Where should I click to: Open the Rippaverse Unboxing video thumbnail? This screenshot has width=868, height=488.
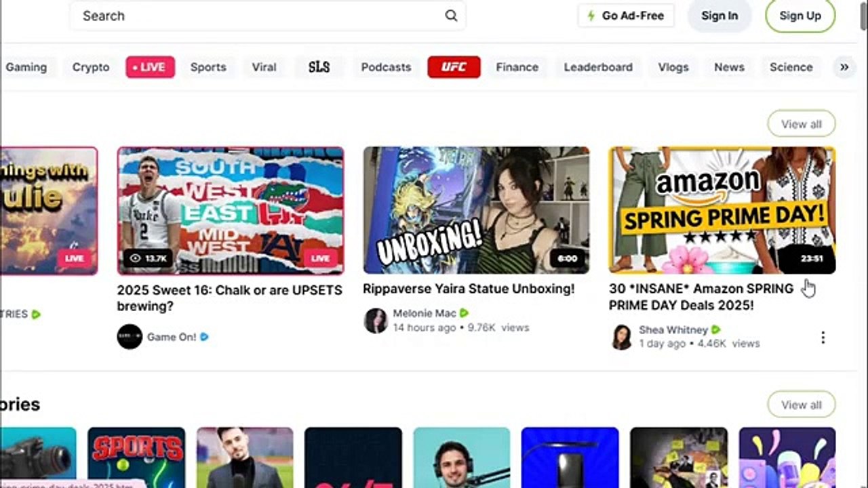[x=476, y=210]
